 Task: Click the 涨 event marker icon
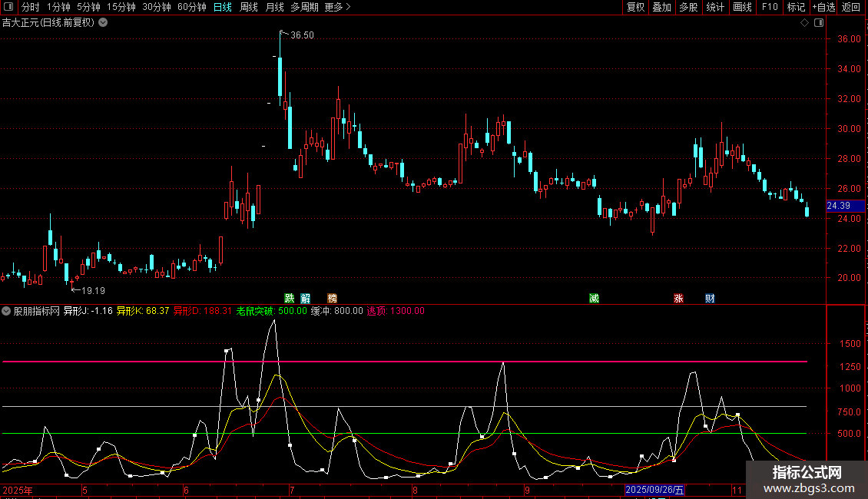678,299
